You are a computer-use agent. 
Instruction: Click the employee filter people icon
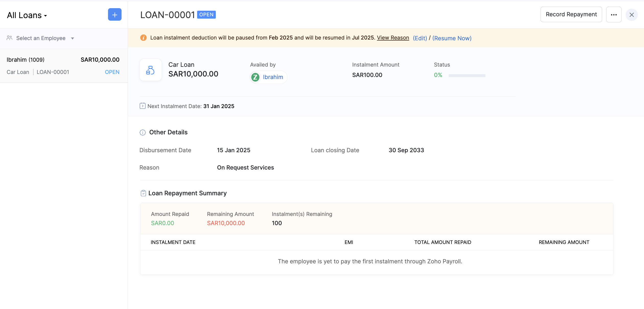[x=9, y=38]
